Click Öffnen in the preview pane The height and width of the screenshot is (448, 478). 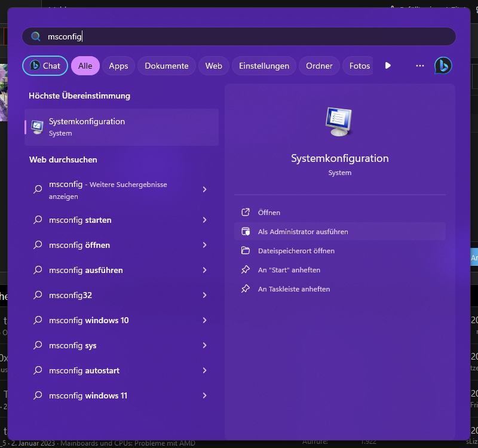(340, 213)
